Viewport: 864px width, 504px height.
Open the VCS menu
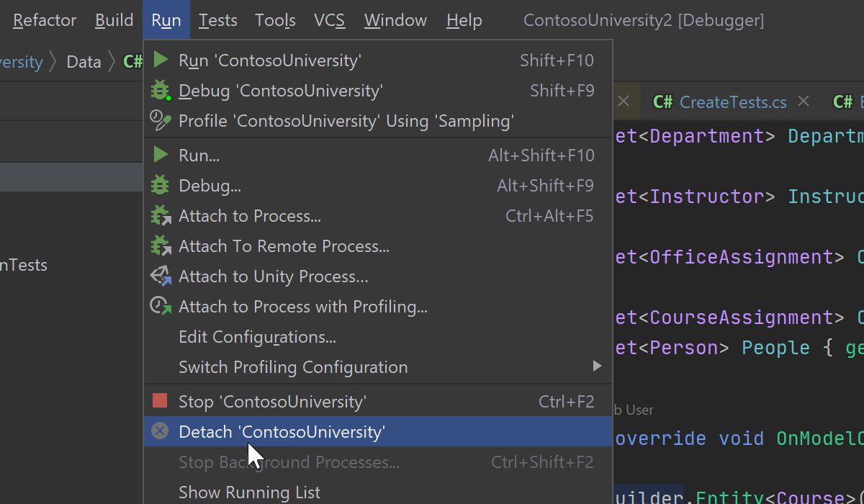click(330, 20)
